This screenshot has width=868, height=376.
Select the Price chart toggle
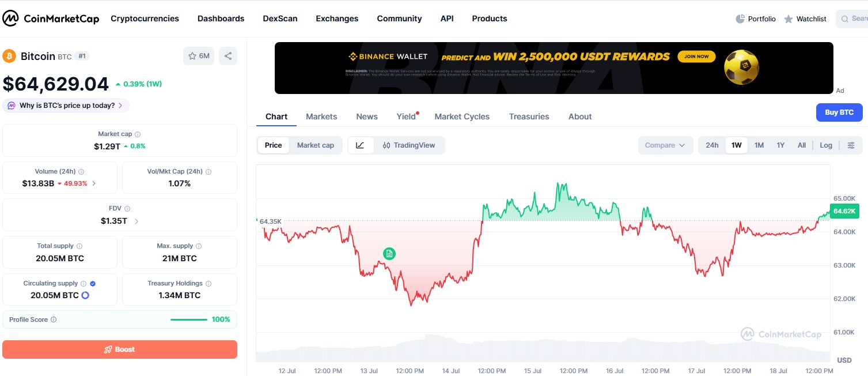click(x=273, y=145)
